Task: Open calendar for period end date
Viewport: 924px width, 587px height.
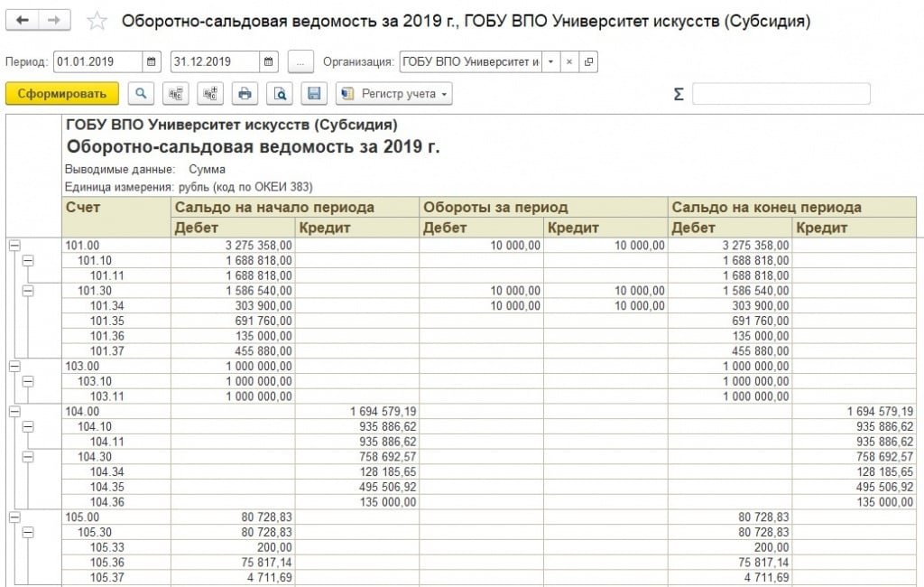Action: coord(269,61)
